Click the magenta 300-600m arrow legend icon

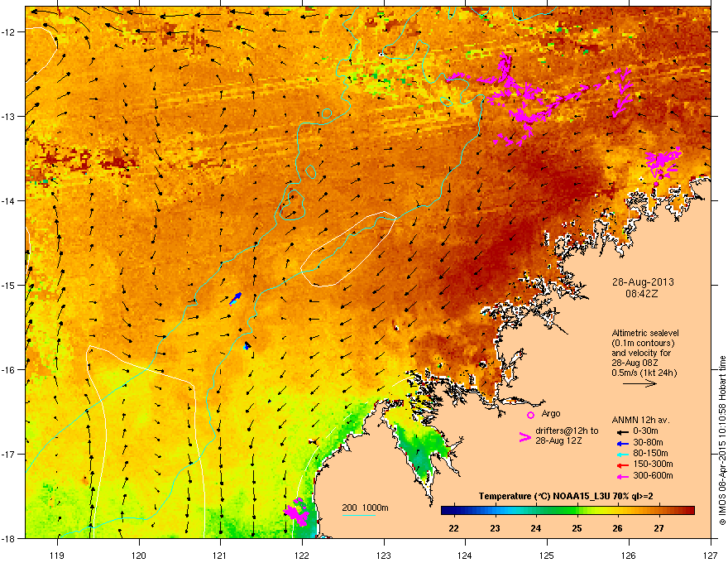point(621,476)
